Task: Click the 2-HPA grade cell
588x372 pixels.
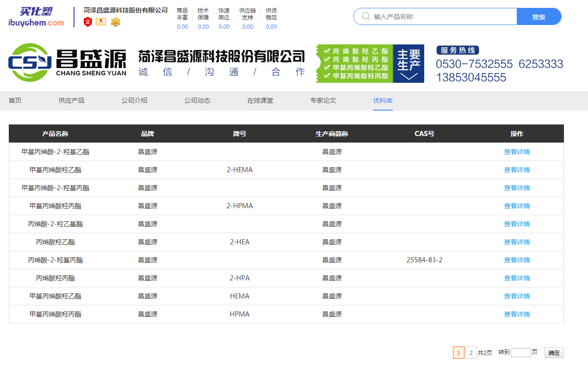Action: [x=240, y=278]
